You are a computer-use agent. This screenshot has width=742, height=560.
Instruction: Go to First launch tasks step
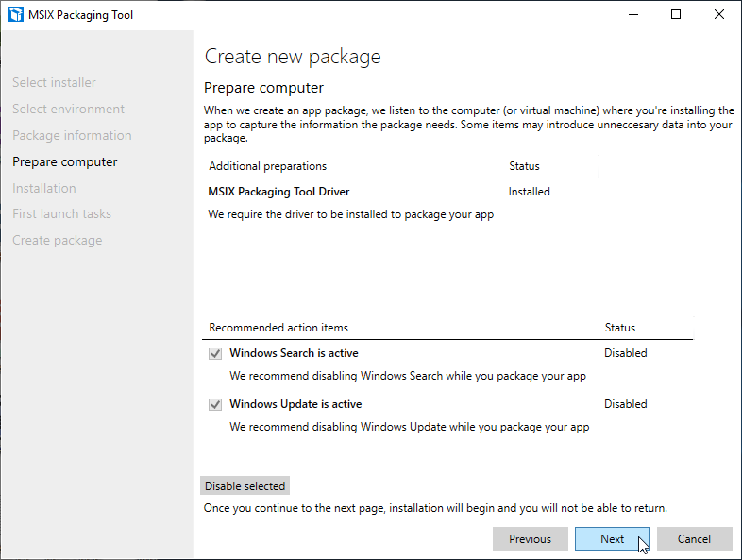pyautogui.click(x=61, y=214)
